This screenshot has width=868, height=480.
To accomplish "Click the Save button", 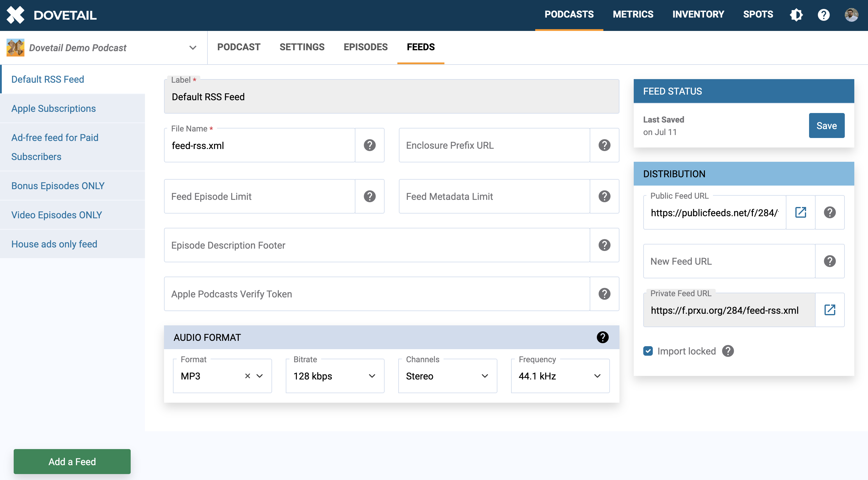I will 827,126.
